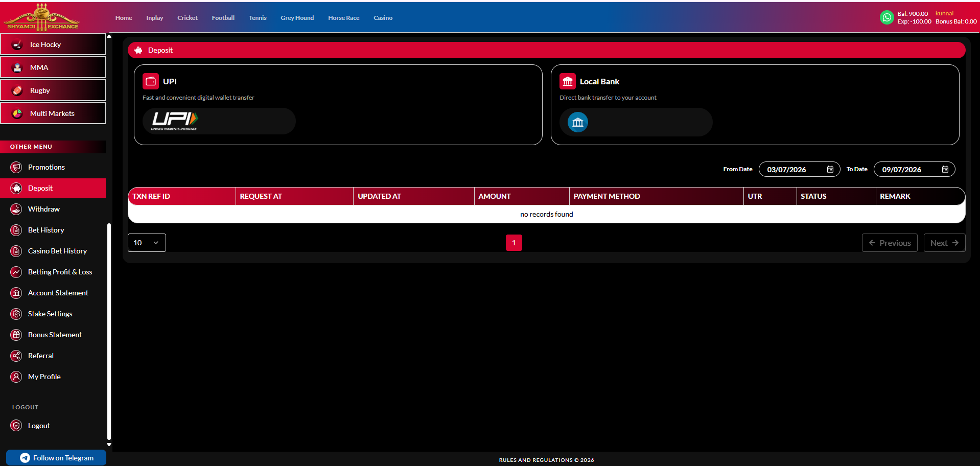The image size is (980, 466).
Task: Open the Inplay menu item
Action: pos(155,18)
